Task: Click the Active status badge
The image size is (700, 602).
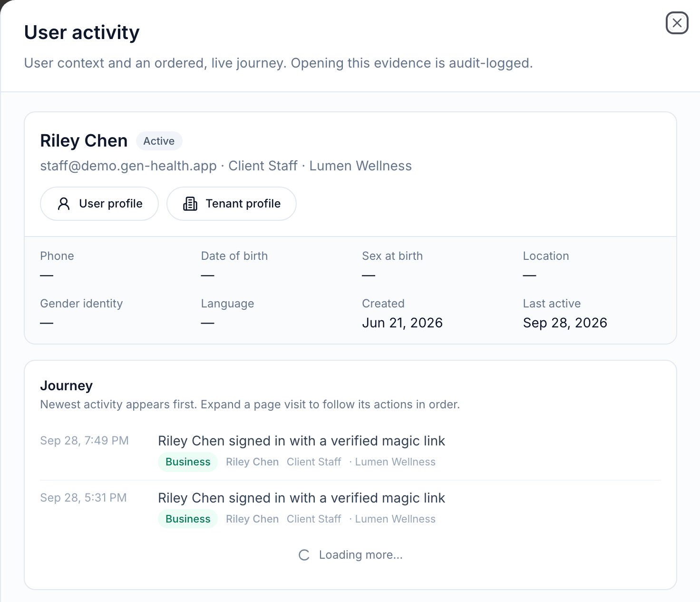Action: [x=159, y=141]
